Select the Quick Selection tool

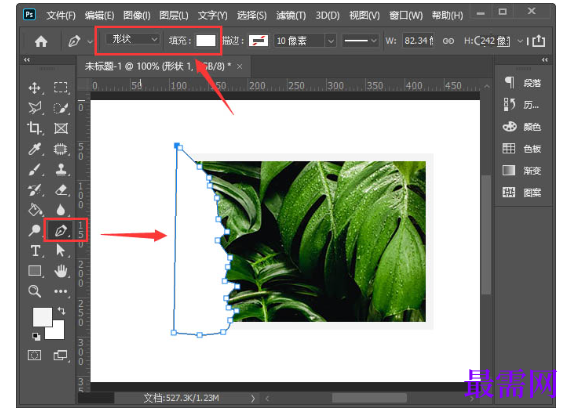(61, 108)
